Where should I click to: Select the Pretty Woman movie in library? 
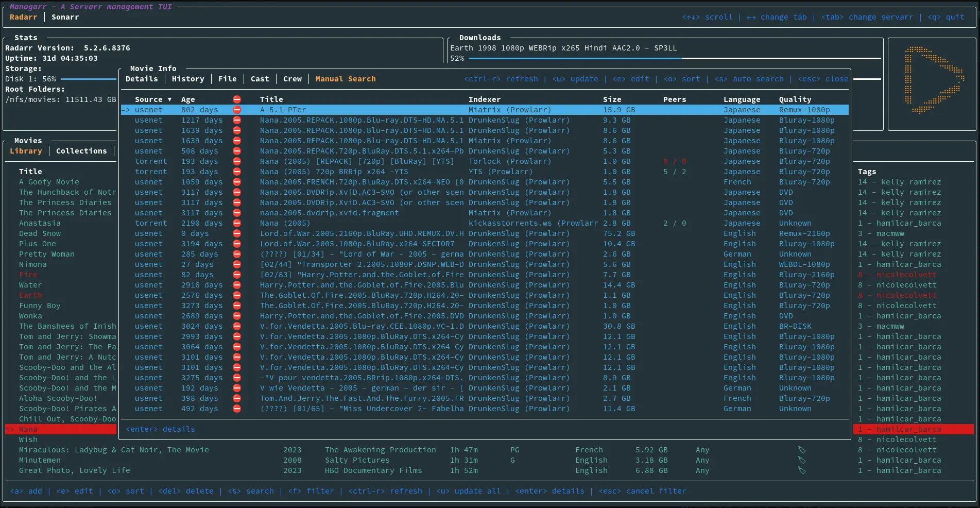click(x=47, y=254)
